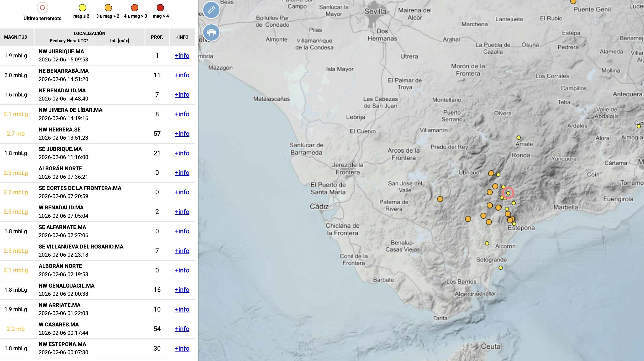The width and height of the screenshot is (644, 361).
Task: Click the yellow marker west of Alcorrín
Action: 487,243
